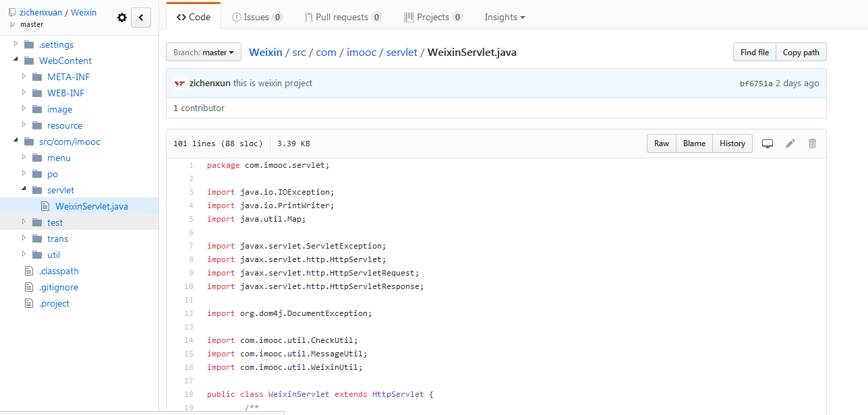
Task: Select line number 12 in code
Action: (188, 313)
